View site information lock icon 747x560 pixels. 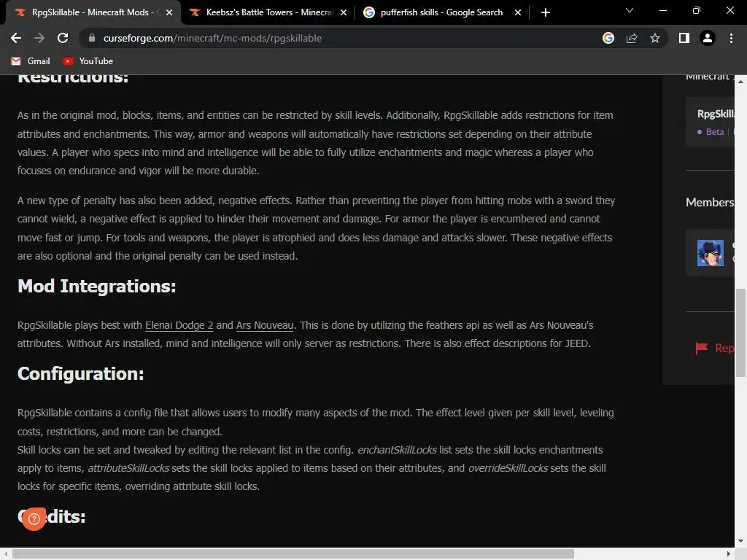(92, 38)
